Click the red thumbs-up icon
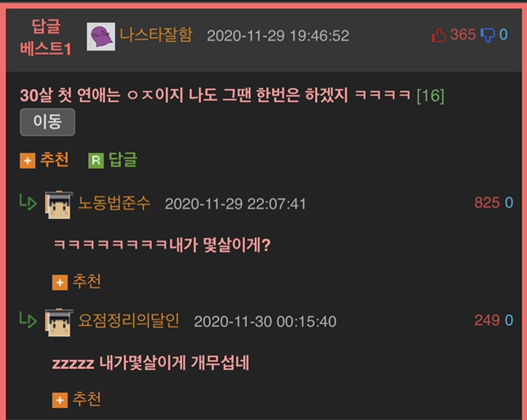Screen dimensions: 527x420 click(x=439, y=35)
